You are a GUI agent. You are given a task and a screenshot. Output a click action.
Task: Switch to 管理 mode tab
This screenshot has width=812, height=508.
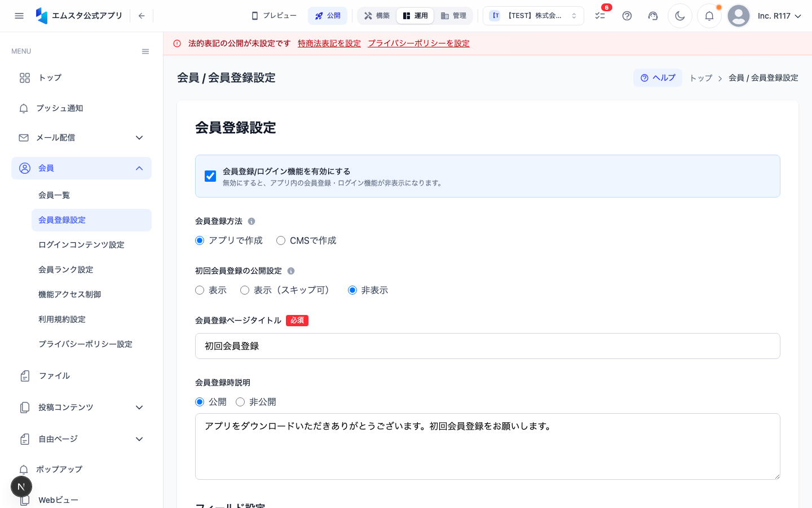coord(453,16)
